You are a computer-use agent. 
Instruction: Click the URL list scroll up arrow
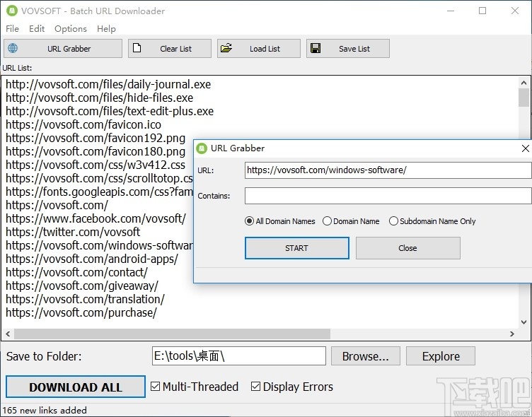pos(524,83)
